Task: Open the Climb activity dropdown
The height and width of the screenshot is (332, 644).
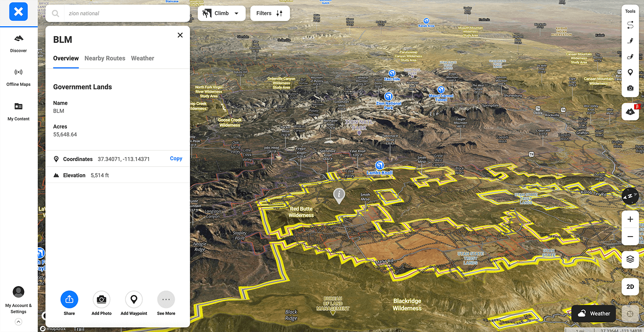Action: [222, 13]
